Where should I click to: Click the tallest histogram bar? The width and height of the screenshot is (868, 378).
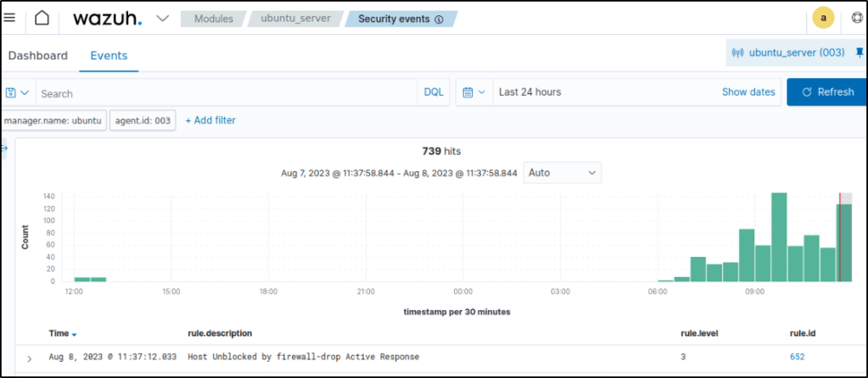[779, 237]
